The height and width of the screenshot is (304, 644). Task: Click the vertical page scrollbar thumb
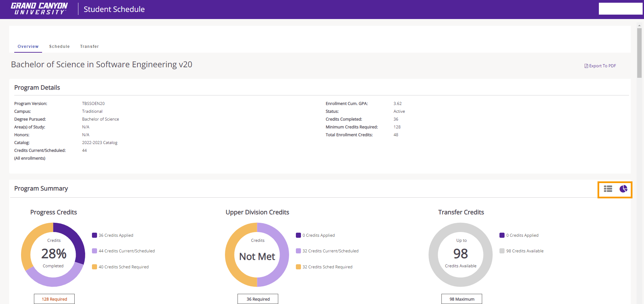tap(639, 53)
